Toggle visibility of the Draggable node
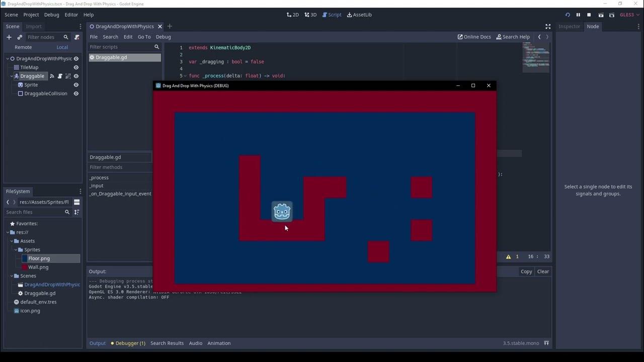644x362 pixels. pyautogui.click(x=76, y=76)
